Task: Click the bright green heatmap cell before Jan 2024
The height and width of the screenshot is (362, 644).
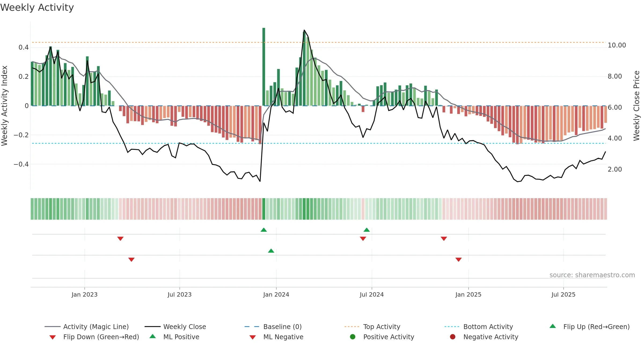Action: [x=264, y=209]
